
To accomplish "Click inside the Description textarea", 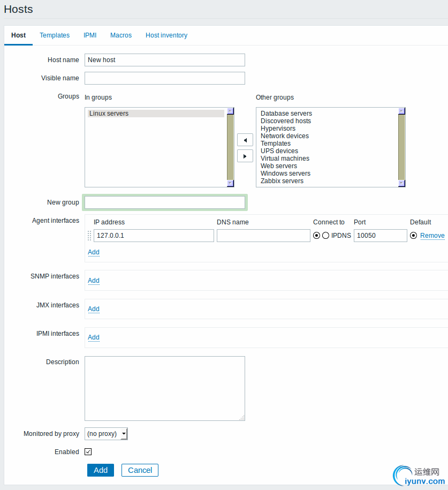I will [165, 388].
